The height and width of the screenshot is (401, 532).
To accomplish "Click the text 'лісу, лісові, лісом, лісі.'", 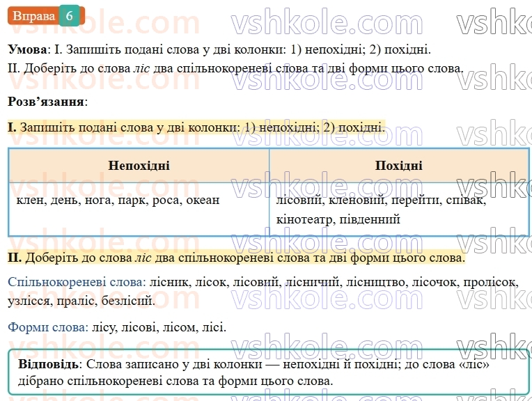I will 159,327.
